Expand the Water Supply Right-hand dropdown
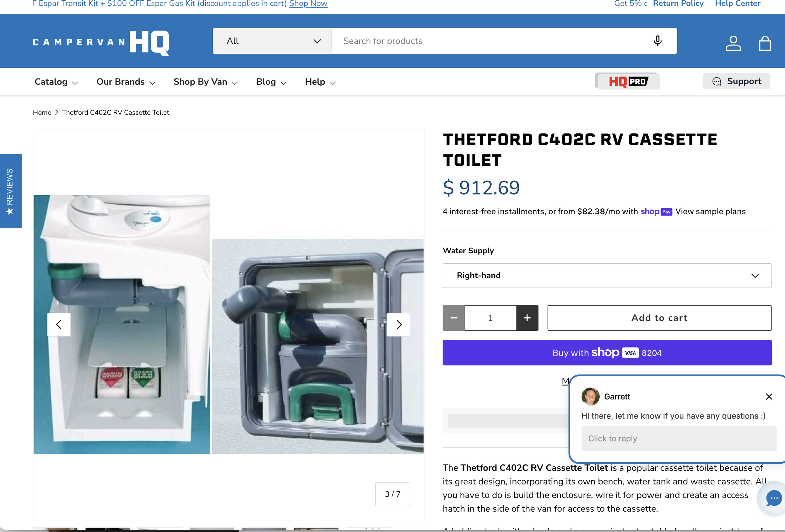Image resolution: width=785 pixels, height=532 pixels. pos(607,276)
